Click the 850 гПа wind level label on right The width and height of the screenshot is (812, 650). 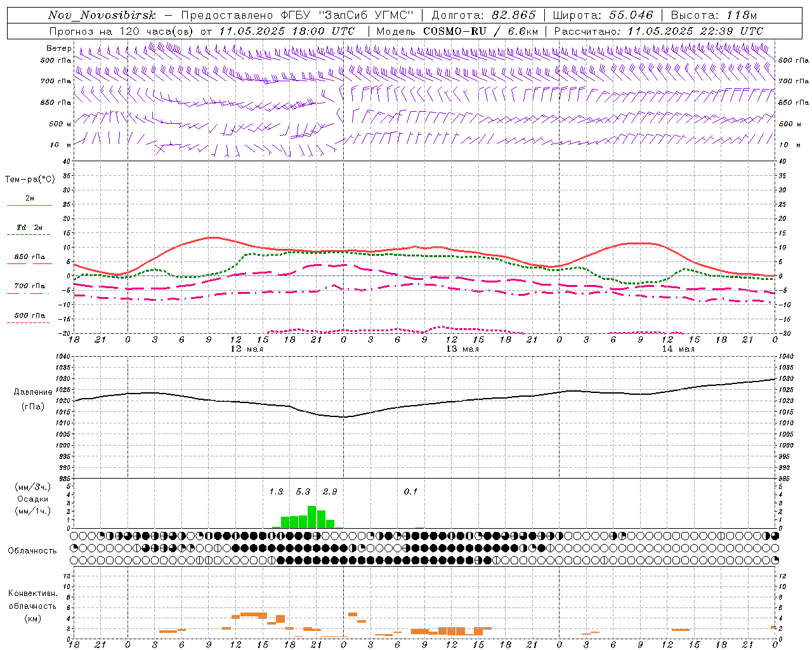[x=794, y=102]
